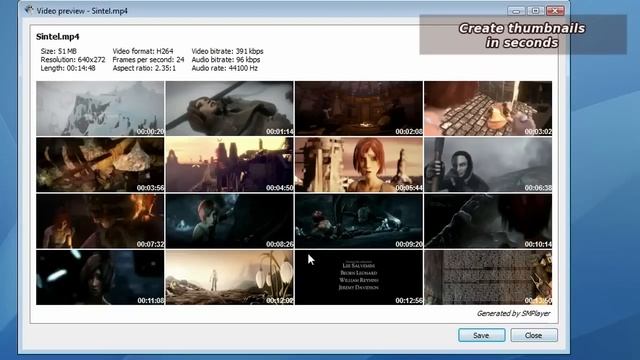
Task: Click the SMPlayer icon in title bar
Action: [28, 10]
